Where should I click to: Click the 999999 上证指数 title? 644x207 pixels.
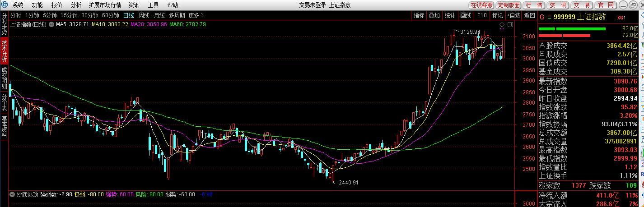tap(579, 17)
